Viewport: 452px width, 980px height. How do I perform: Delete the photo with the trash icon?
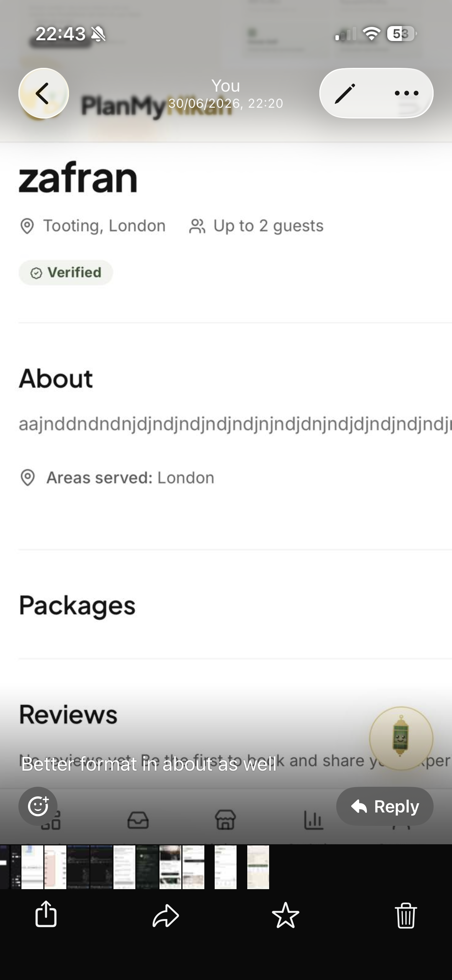tap(406, 915)
